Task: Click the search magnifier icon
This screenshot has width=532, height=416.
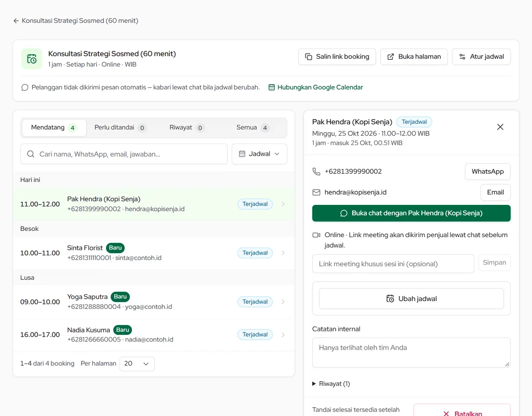Action: coord(31,154)
